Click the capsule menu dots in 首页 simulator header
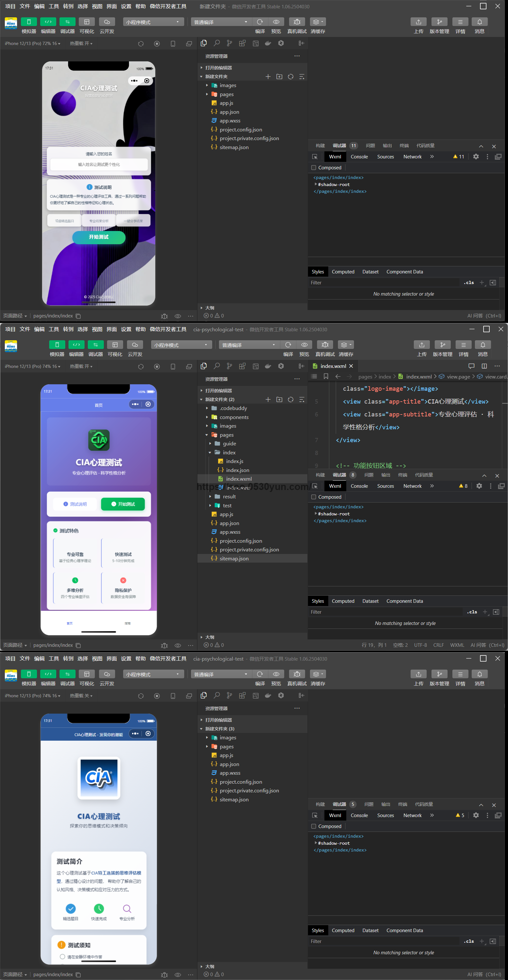The width and height of the screenshot is (508, 980). pyautogui.click(x=135, y=404)
